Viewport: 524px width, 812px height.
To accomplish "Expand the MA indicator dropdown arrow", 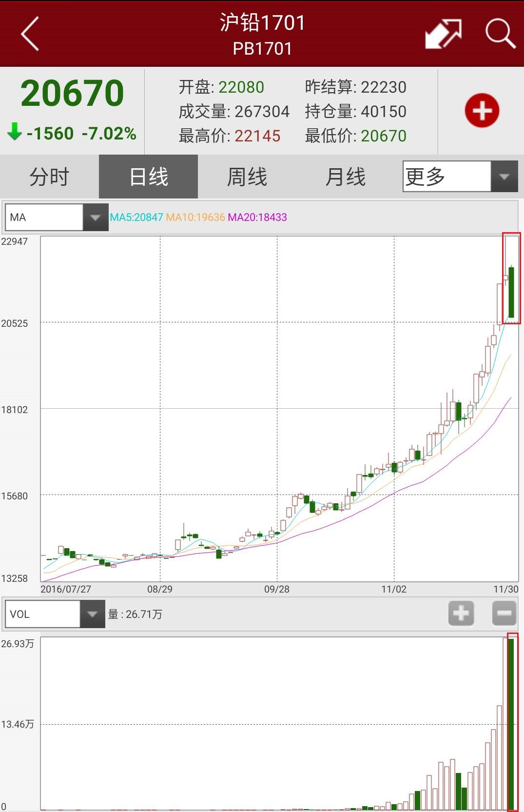I will tap(96, 218).
